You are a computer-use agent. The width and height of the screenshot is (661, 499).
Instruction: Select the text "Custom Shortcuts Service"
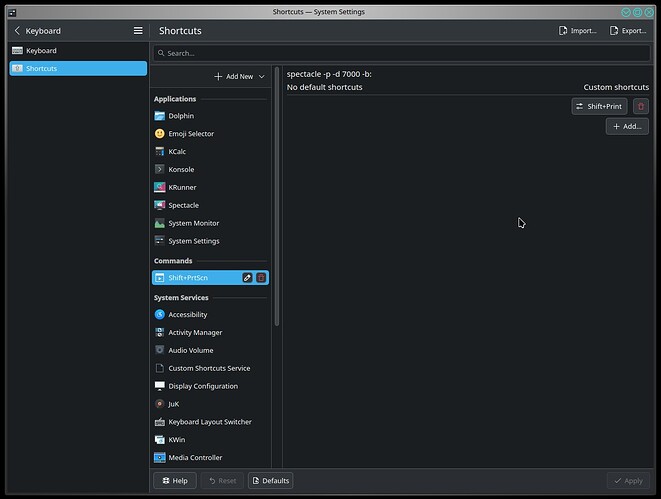(210, 368)
